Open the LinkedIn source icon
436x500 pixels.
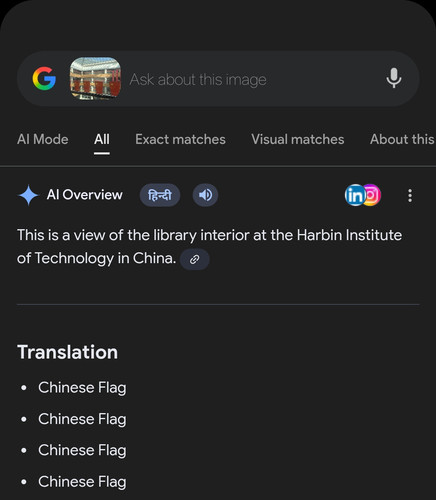(354, 195)
